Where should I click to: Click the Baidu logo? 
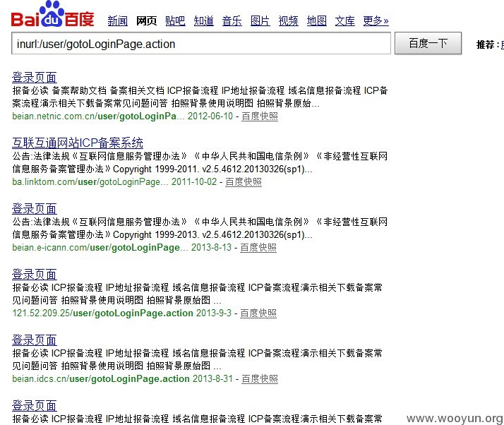coord(52,14)
